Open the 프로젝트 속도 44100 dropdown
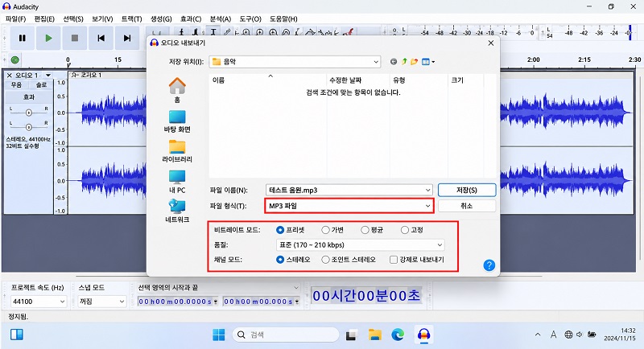This screenshot has width=644, height=349. tap(39, 302)
